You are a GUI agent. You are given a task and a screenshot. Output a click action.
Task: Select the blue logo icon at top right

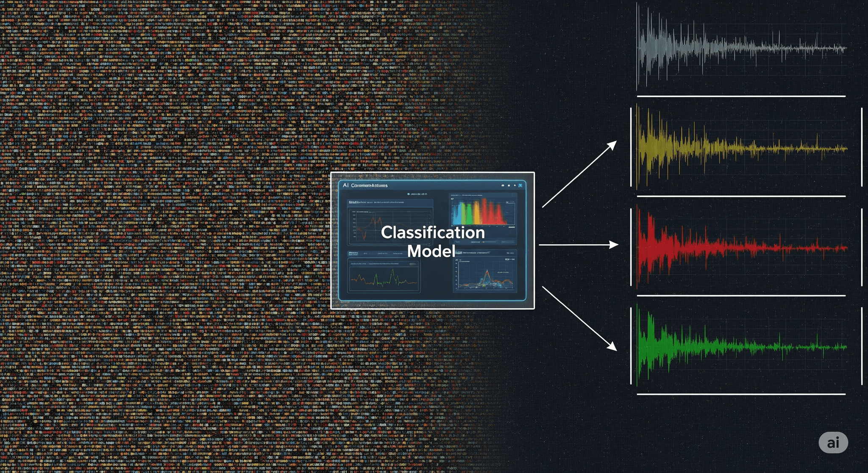pos(520,185)
